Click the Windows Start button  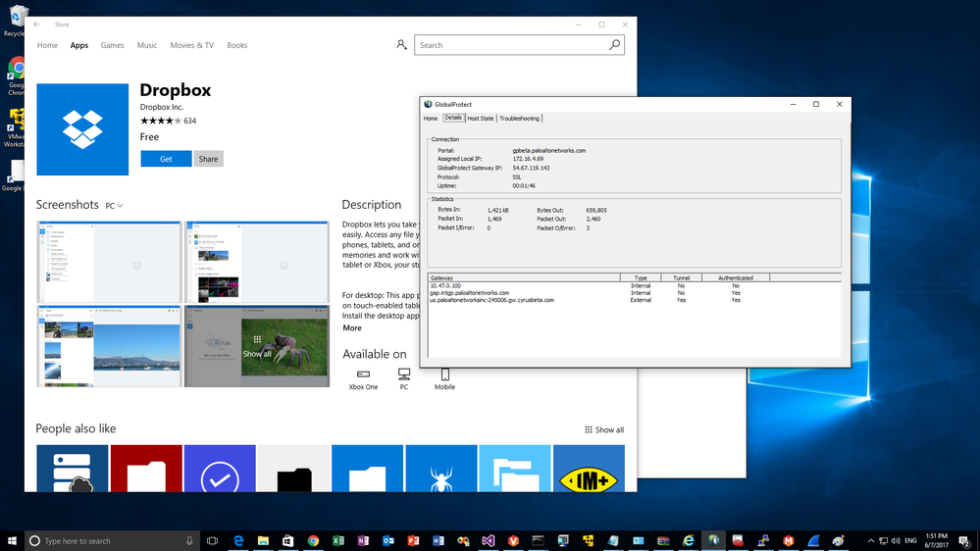(x=12, y=540)
